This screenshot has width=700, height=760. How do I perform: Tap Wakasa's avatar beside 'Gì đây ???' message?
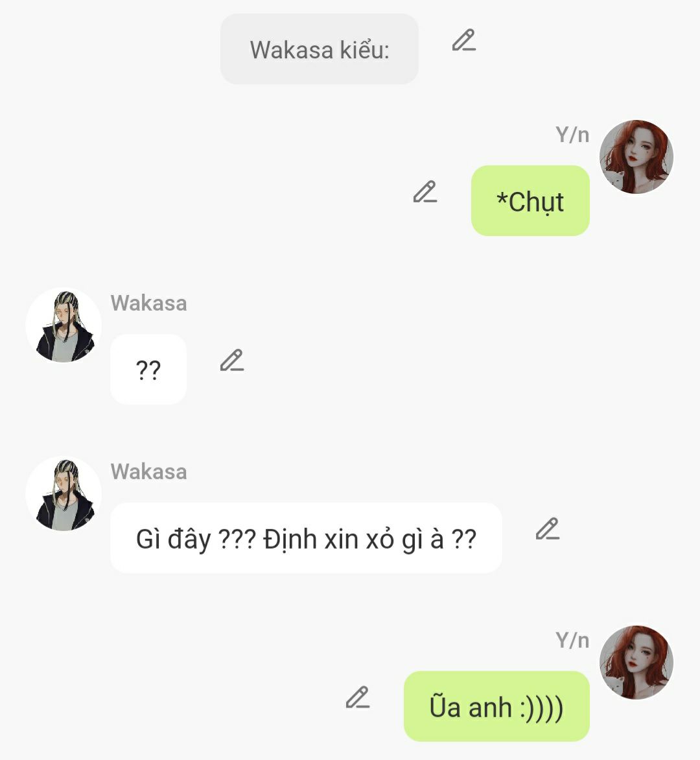(x=64, y=494)
